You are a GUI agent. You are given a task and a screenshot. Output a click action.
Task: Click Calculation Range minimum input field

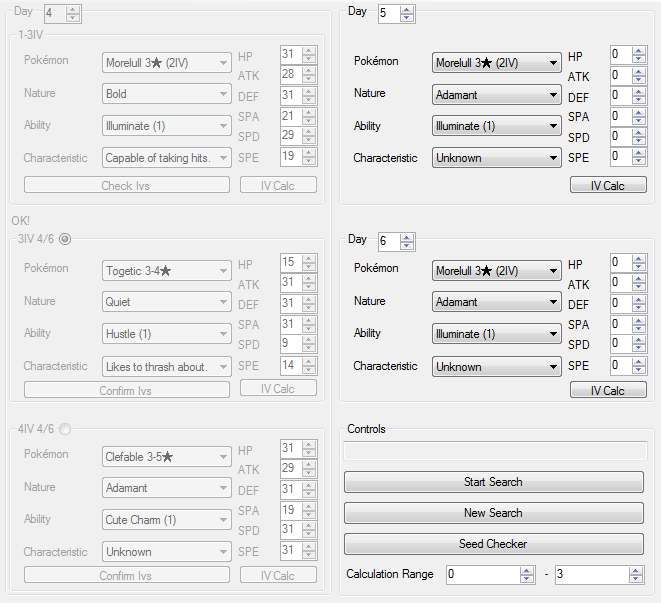482,575
